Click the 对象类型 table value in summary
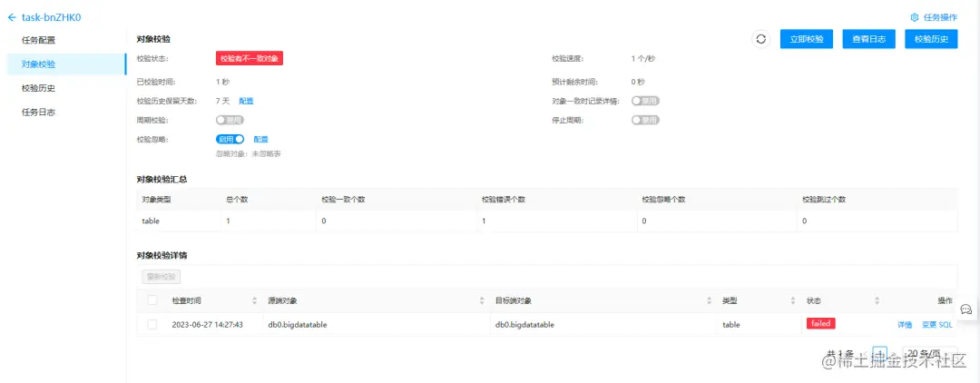 point(151,221)
